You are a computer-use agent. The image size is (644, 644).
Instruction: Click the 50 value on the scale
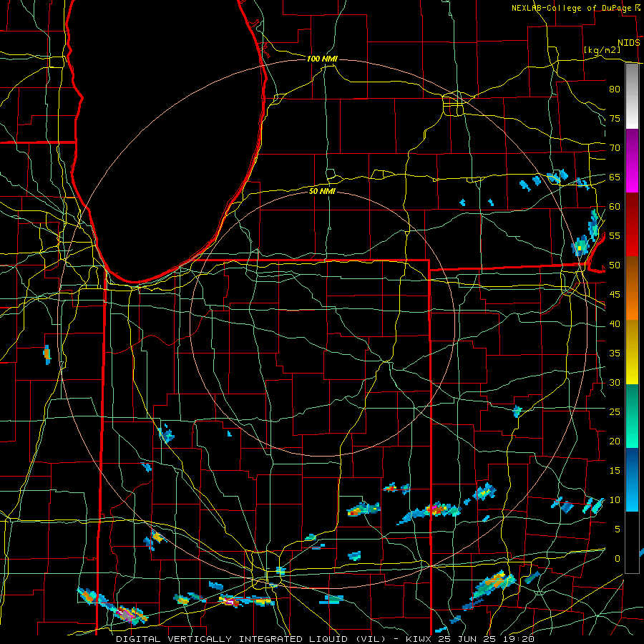[x=615, y=265]
